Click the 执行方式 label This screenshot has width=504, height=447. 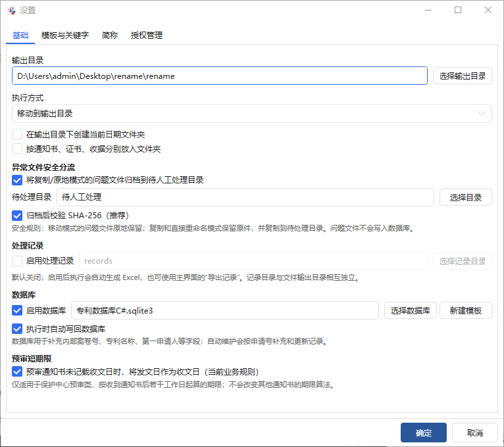[28, 98]
